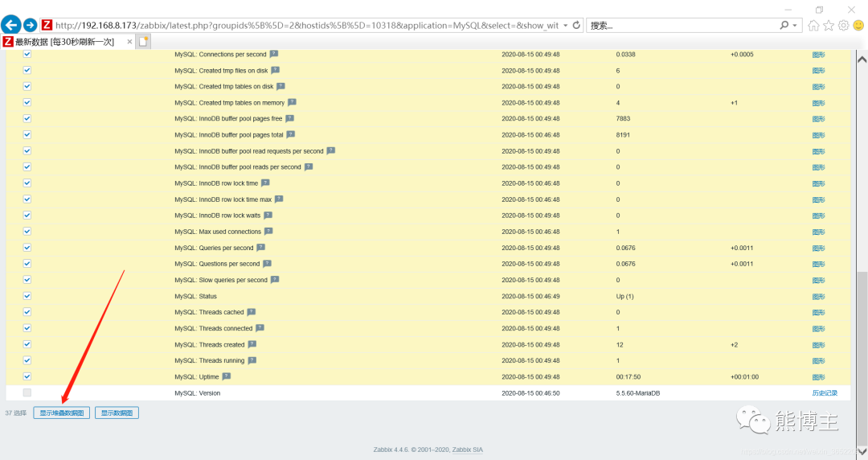Show help for InnoDB row lock time max
Viewport: 868px width, 460px height.
coord(279,199)
